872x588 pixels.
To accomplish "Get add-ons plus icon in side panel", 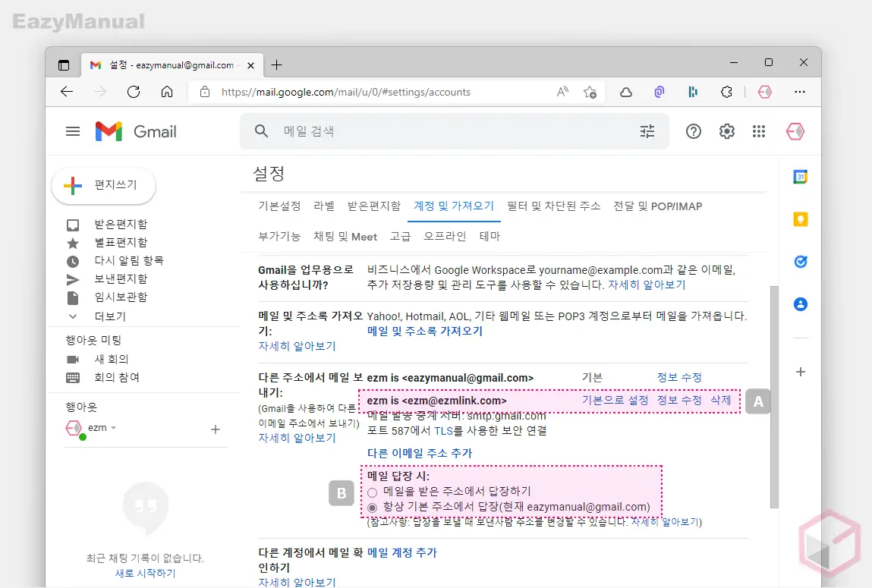I will (800, 372).
